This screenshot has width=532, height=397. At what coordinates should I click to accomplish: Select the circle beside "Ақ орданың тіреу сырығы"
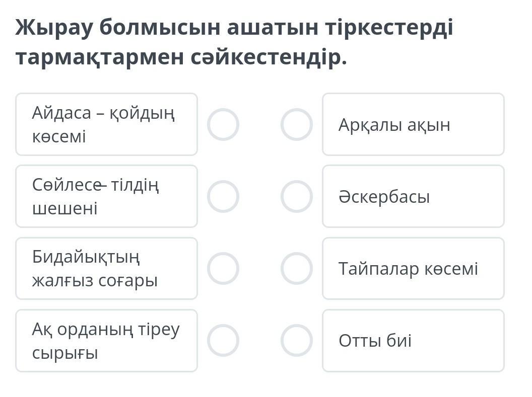pos(223,340)
